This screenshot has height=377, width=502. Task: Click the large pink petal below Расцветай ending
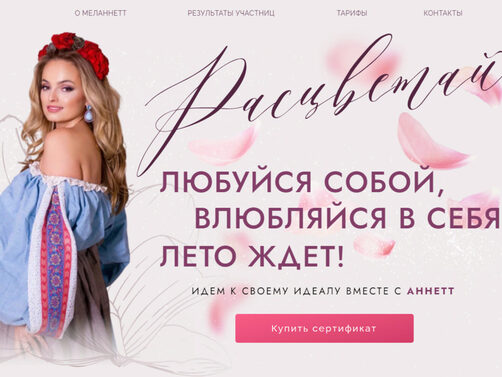pos(430,142)
